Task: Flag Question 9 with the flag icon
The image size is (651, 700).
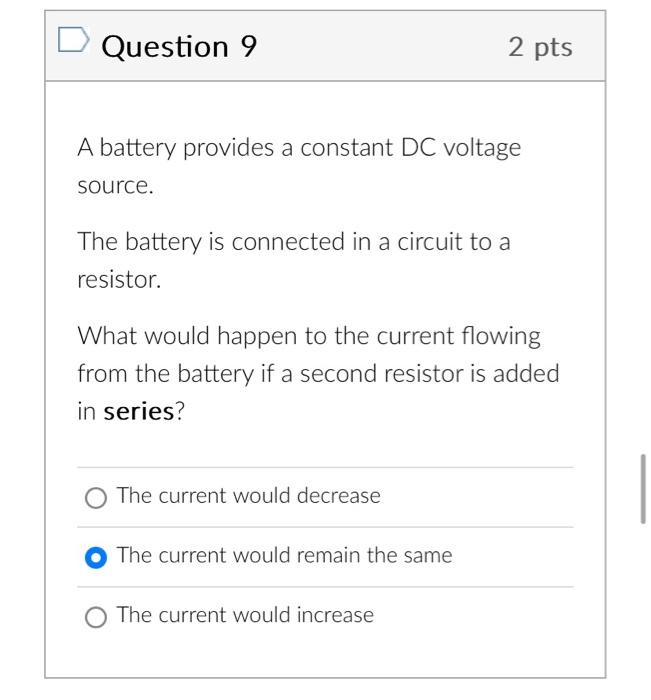Action: pos(74,40)
